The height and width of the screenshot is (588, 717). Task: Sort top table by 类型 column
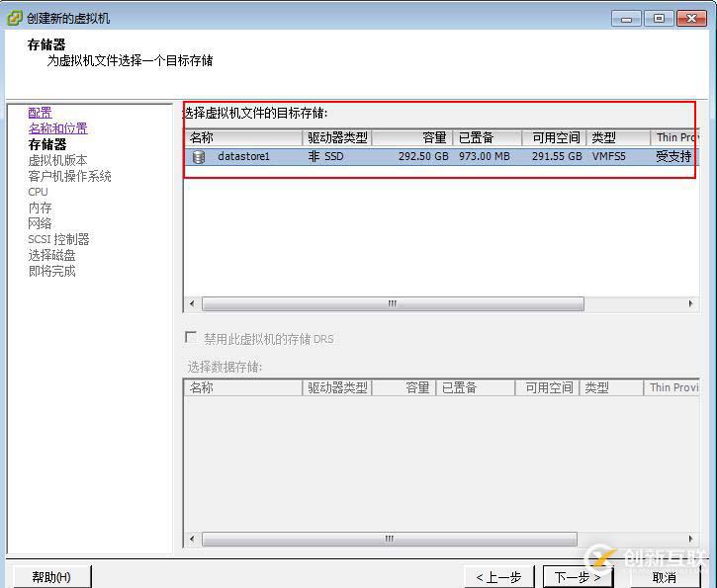tap(618, 137)
